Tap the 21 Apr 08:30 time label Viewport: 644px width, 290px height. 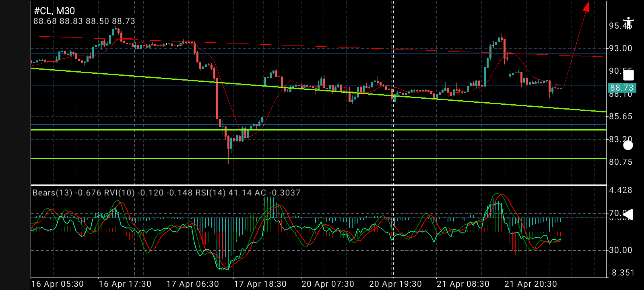point(463,284)
